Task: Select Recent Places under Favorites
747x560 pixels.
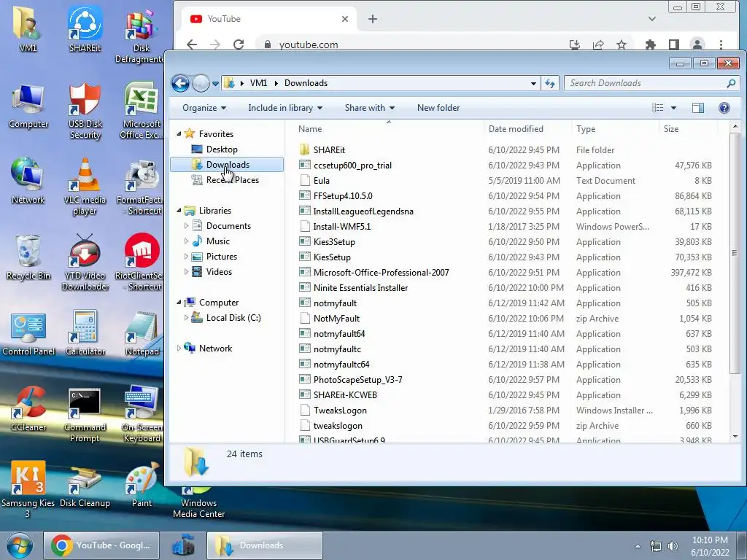Action: [x=233, y=180]
